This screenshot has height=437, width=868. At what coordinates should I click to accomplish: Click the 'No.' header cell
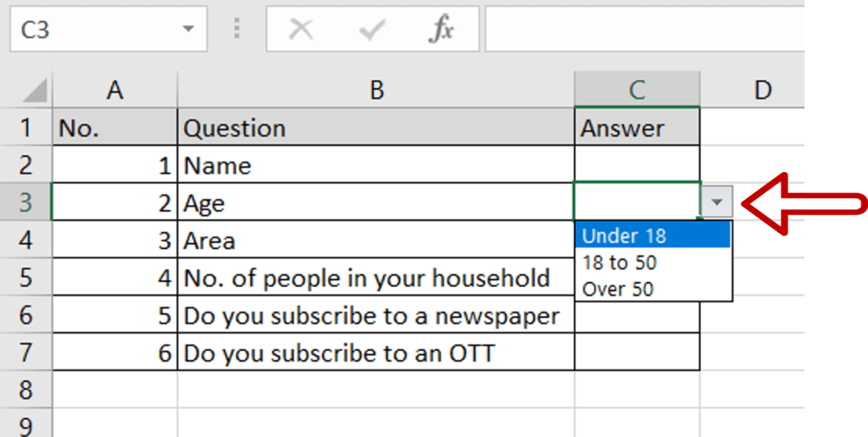pyautogui.click(x=115, y=127)
